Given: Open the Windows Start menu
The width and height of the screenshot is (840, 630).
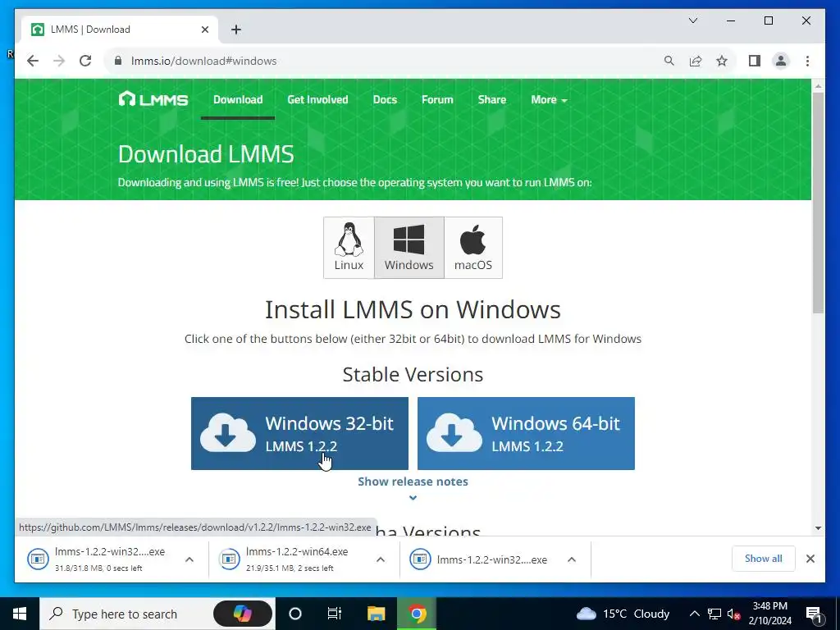Looking at the screenshot, I should 20,614.
